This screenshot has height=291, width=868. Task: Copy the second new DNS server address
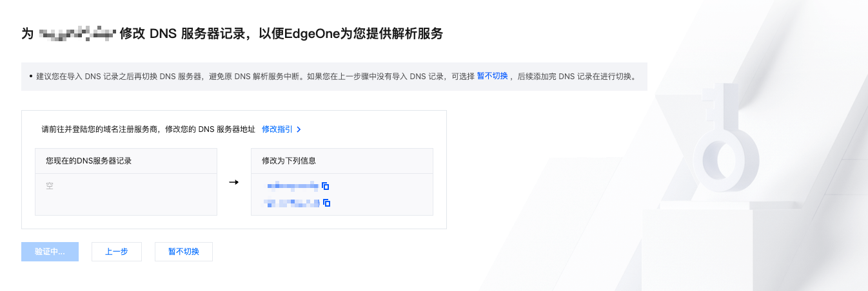327,203
